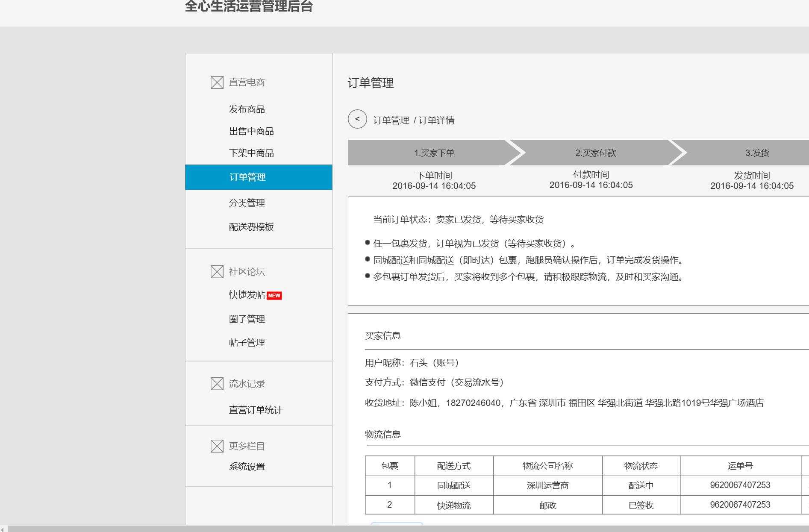Click package row 2 for 快递物流
809x532 pixels.
point(453,505)
